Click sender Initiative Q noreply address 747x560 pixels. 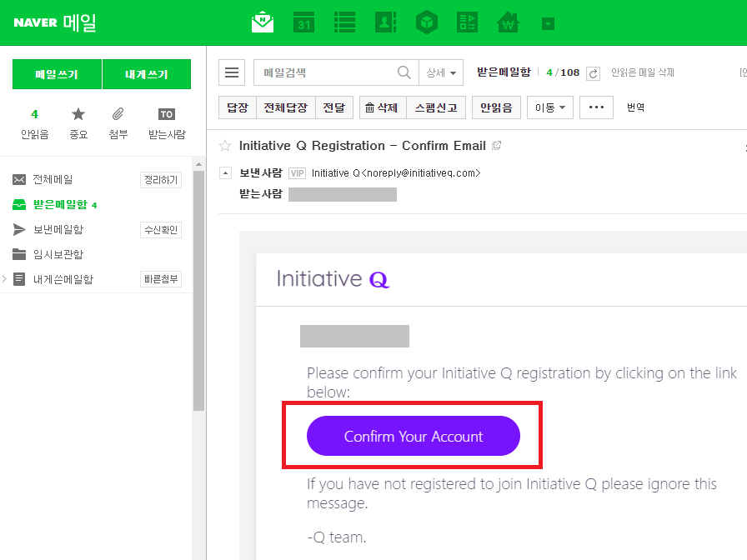coord(396,173)
